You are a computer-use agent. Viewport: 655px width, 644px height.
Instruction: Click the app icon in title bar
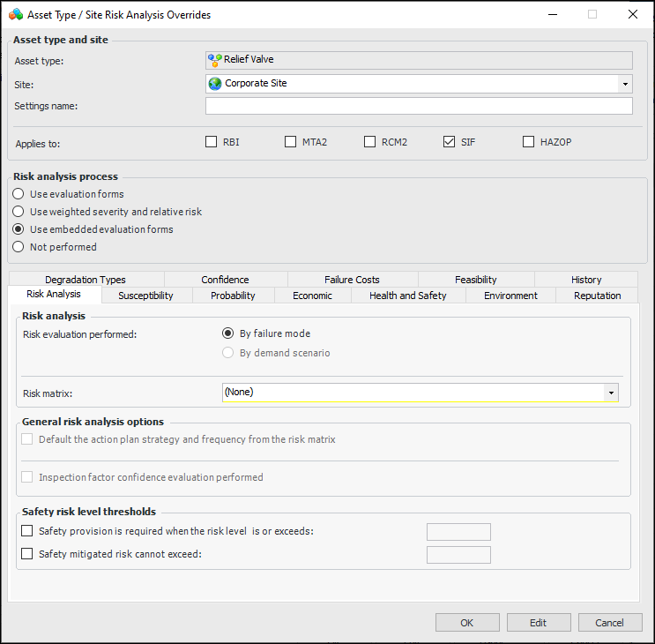[x=13, y=14]
